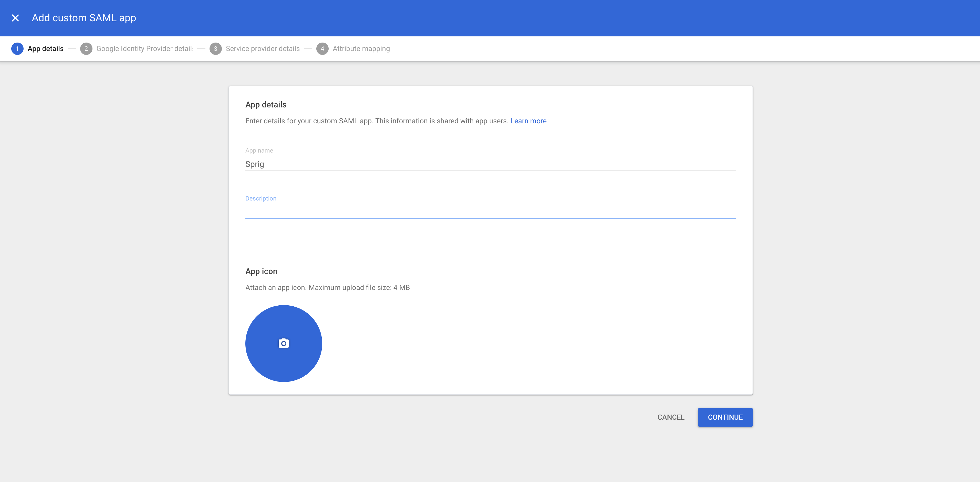The width and height of the screenshot is (980, 482).
Task: Click the camera icon to upload app icon
Action: [x=284, y=343]
